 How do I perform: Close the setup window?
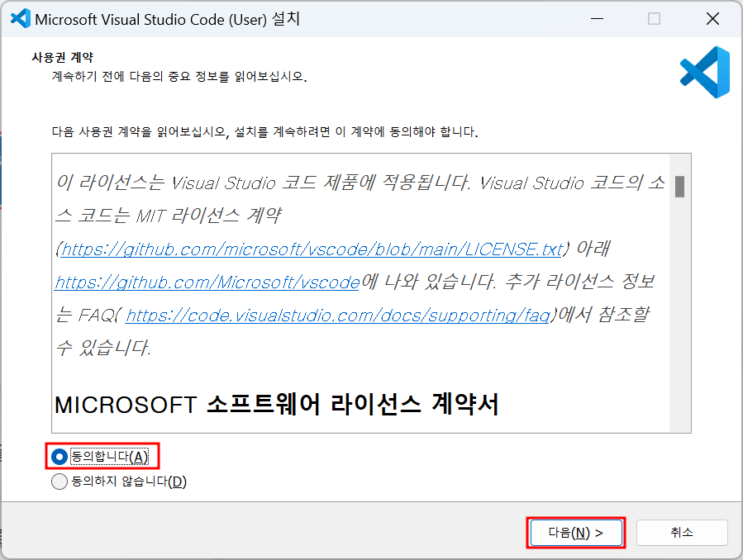click(712, 19)
